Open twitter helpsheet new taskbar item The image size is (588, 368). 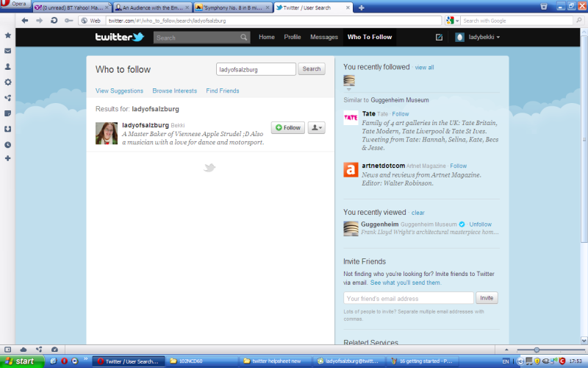click(x=275, y=361)
